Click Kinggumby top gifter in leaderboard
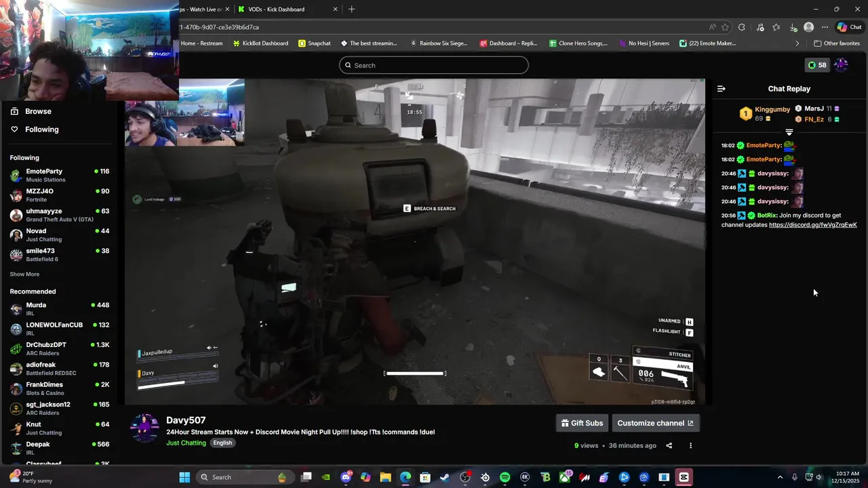 pos(772,110)
